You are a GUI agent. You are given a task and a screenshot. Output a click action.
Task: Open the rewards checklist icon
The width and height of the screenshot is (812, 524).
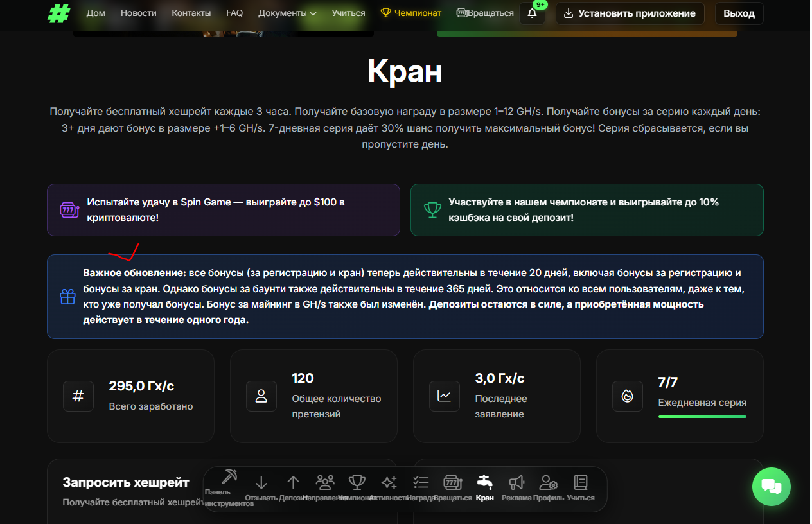tap(421, 483)
